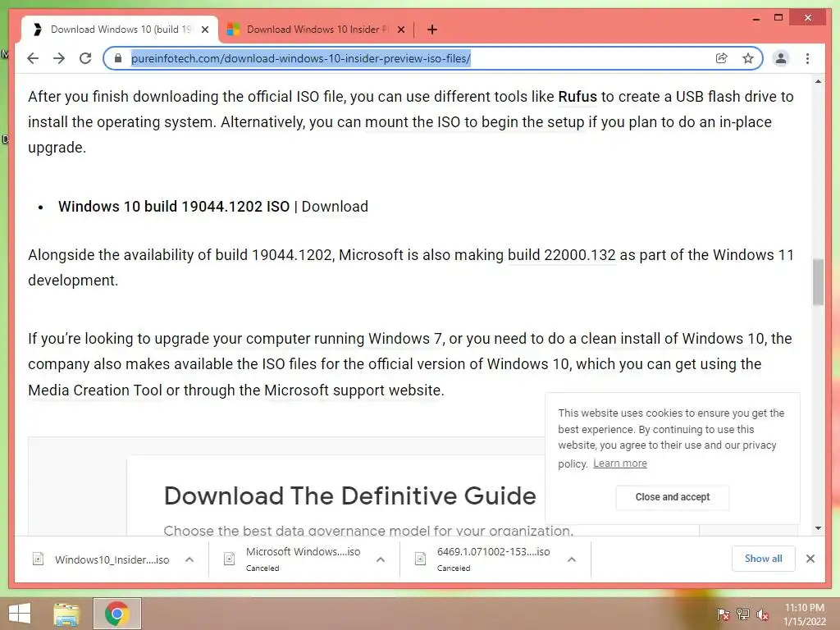
Task: Close the 'Download Windows 10 Insider' tab
Action: pos(400,30)
